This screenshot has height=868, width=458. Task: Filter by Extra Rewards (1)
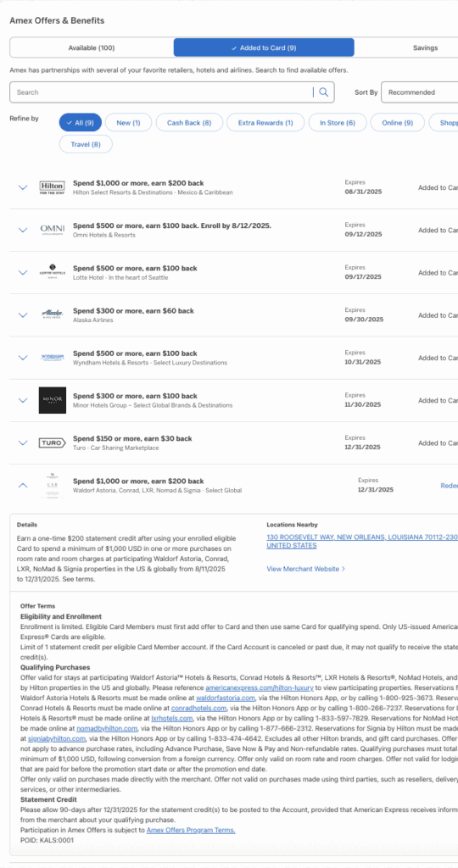[x=265, y=122]
